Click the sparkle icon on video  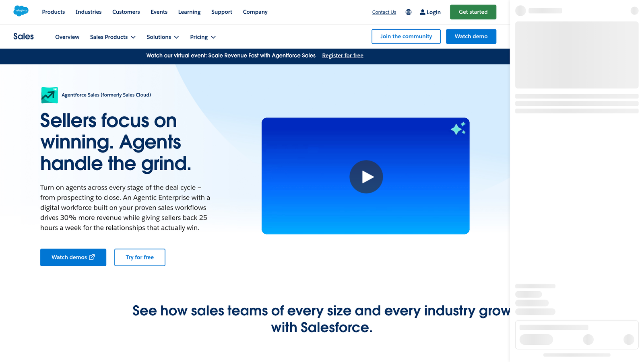pos(458,128)
